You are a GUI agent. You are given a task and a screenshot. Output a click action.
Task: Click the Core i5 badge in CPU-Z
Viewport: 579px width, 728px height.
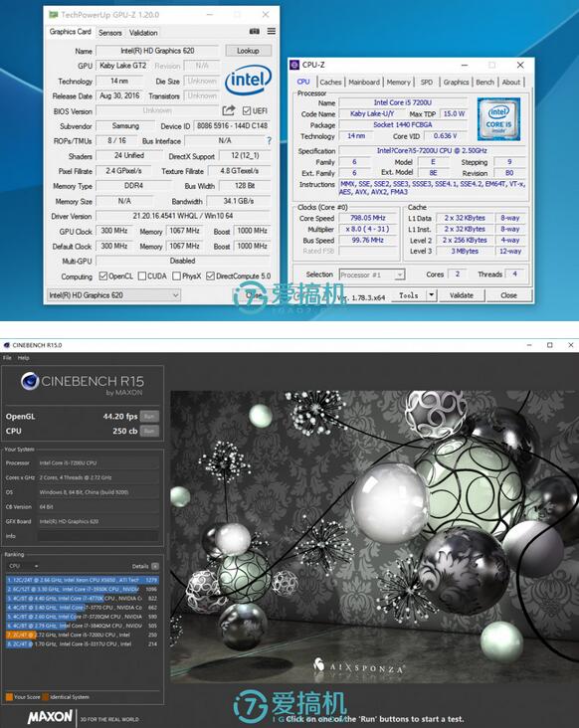(498, 119)
